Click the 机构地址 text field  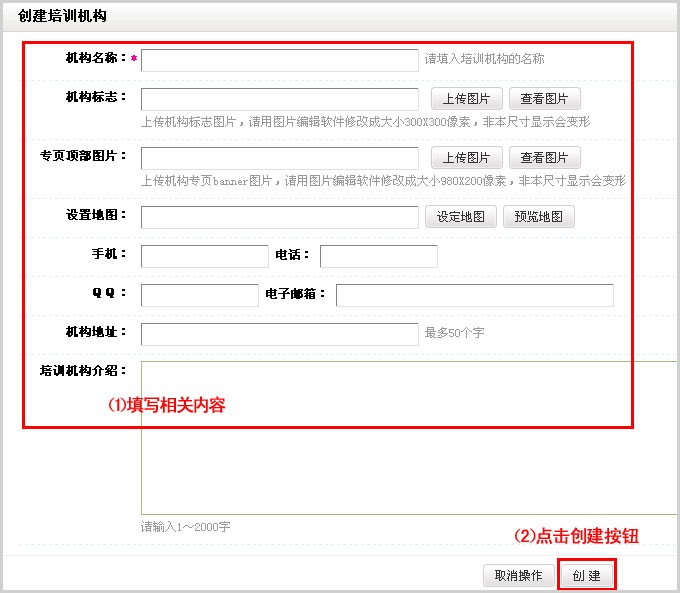click(x=279, y=334)
